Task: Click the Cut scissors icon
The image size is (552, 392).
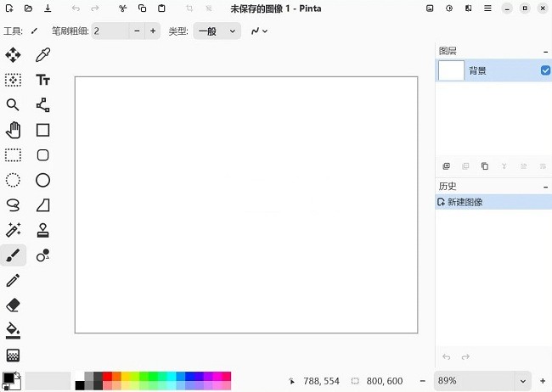Action: 123,8
